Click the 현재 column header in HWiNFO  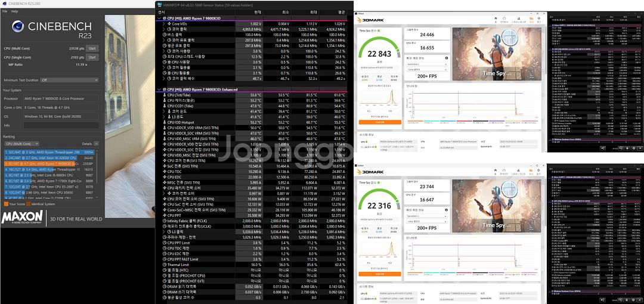[x=258, y=13]
